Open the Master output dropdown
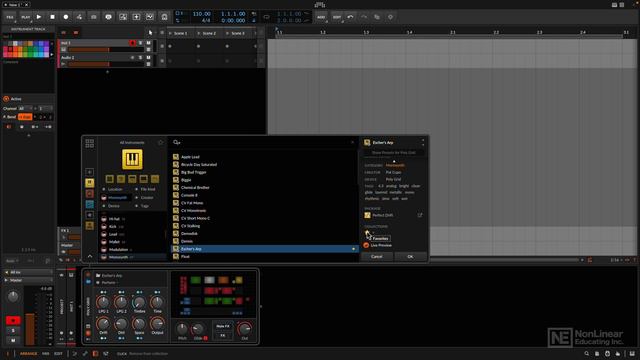 pyautogui.click(x=28, y=280)
